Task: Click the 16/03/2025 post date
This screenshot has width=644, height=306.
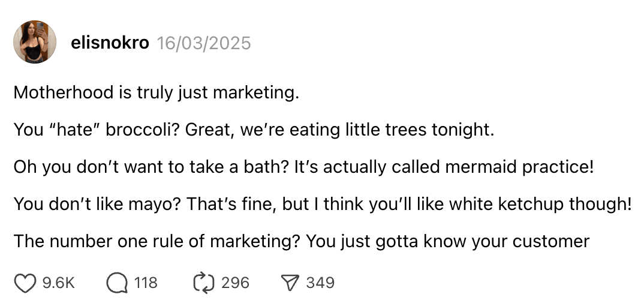Action: coord(203,43)
